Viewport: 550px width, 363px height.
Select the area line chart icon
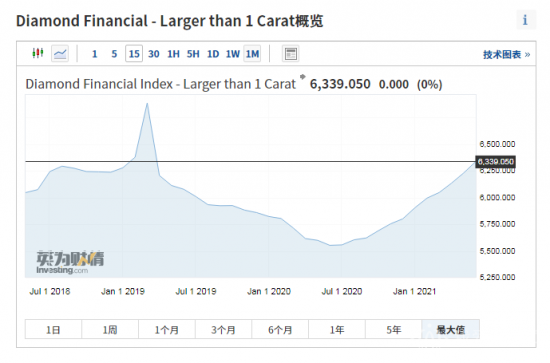[x=60, y=54]
